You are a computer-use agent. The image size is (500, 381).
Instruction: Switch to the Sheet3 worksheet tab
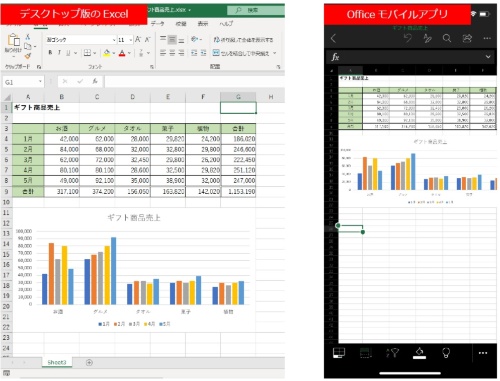coord(57,362)
